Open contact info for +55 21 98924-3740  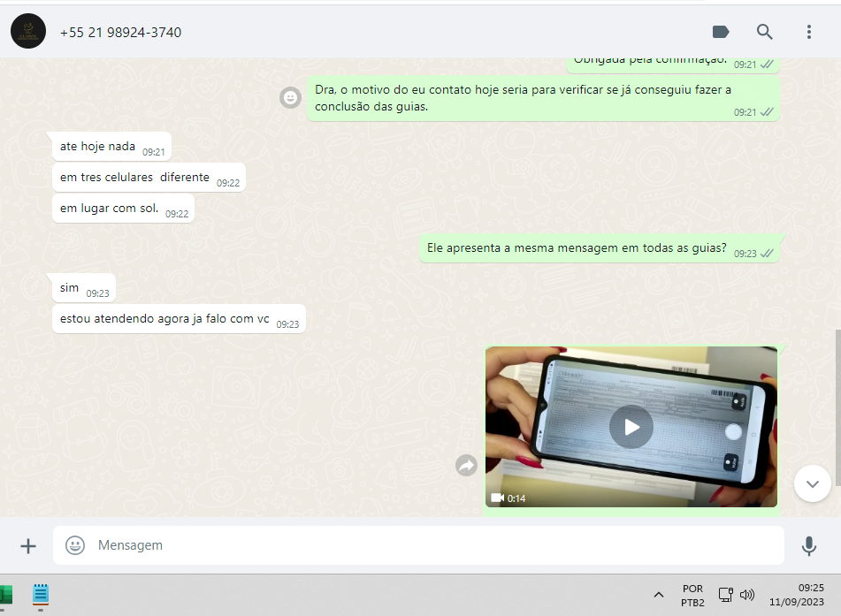[x=120, y=32]
